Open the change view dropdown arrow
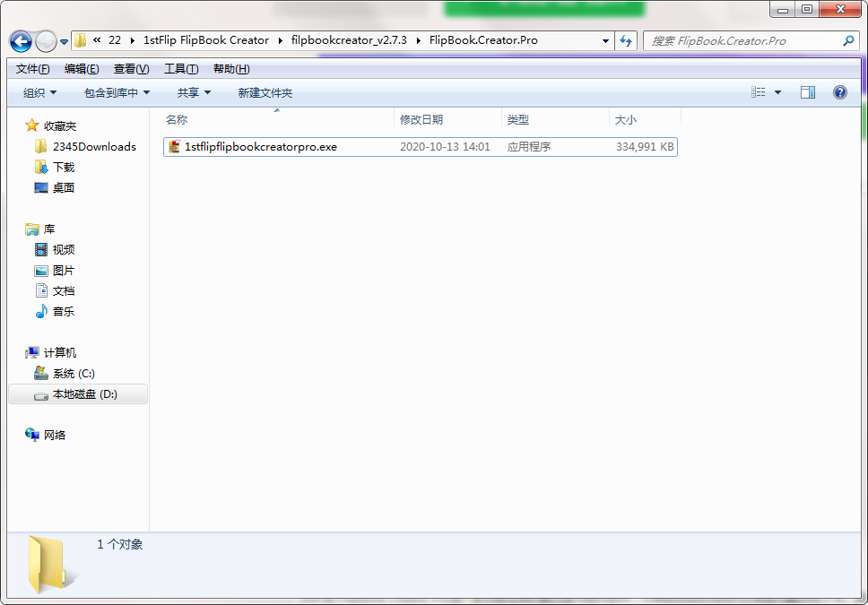Viewport: 868px width, 605px height. pos(777,91)
